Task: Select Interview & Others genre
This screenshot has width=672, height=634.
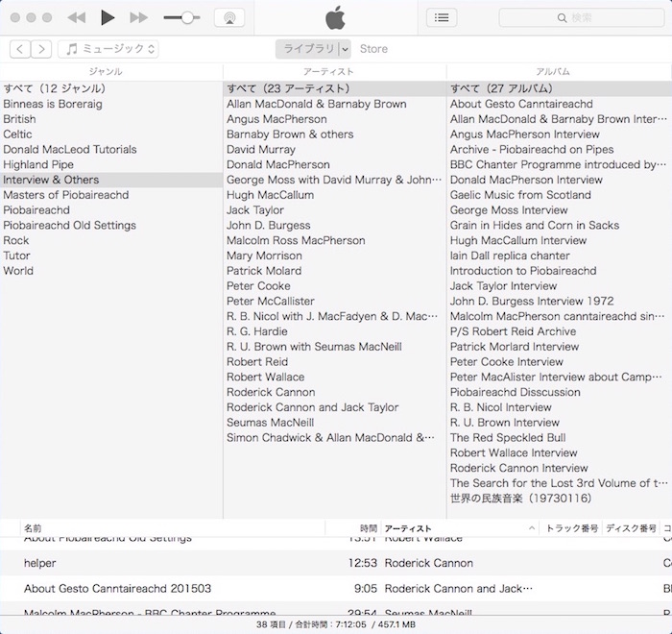Action: click(51, 180)
